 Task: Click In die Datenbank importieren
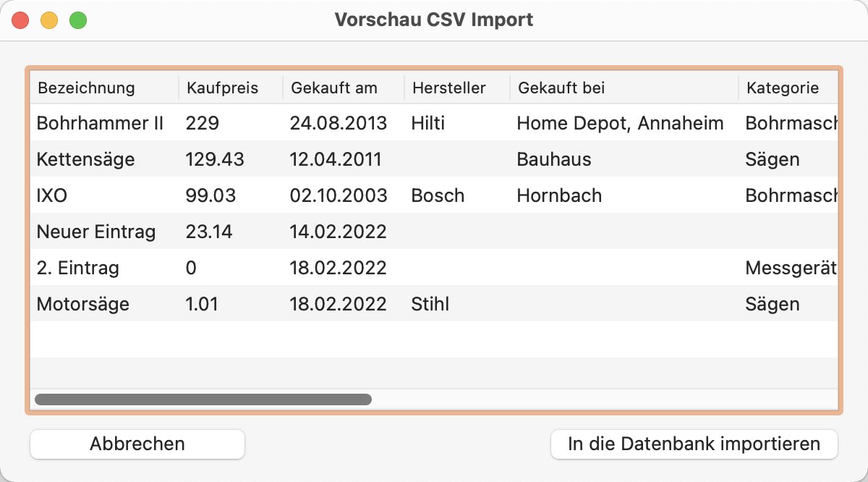pyautogui.click(x=694, y=444)
